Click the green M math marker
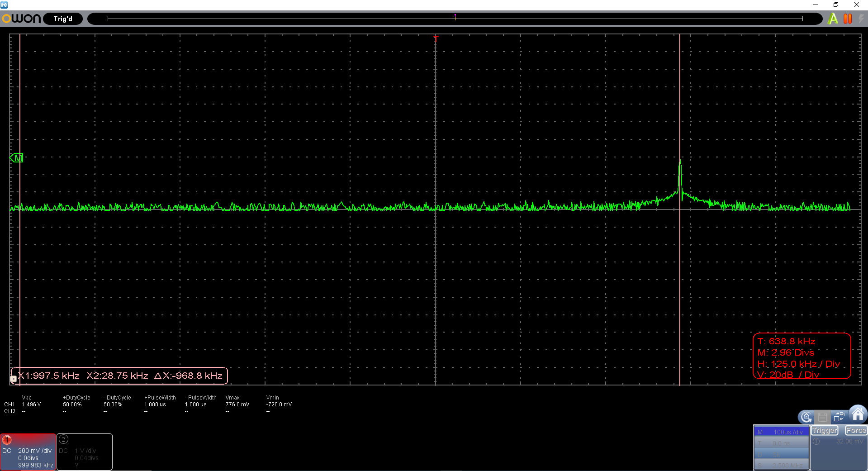 [17, 158]
